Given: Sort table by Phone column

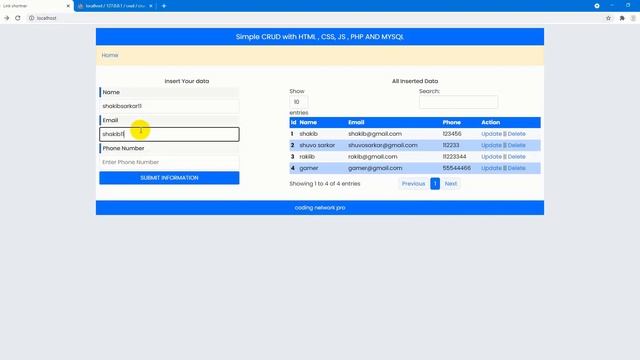Looking at the screenshot, I should (451, 122).
